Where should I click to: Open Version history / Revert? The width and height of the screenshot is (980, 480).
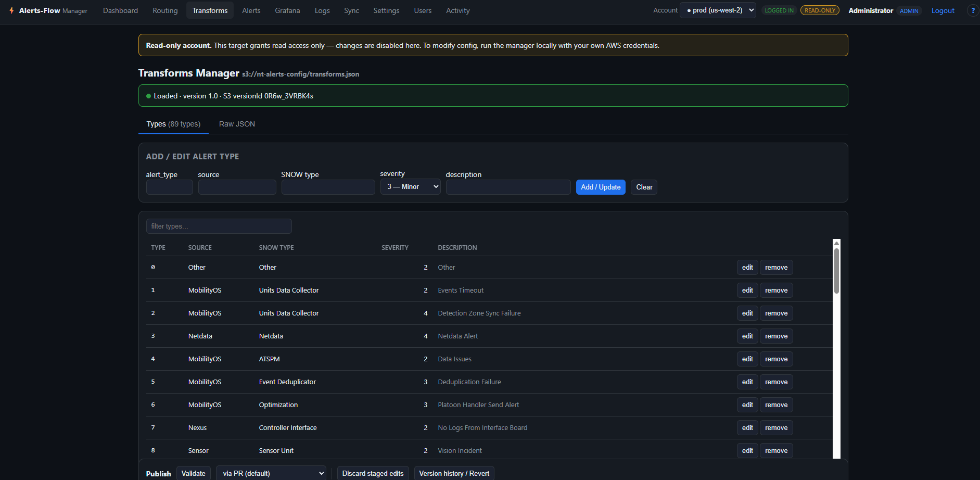pyautogui.click(x=454, y=473)
